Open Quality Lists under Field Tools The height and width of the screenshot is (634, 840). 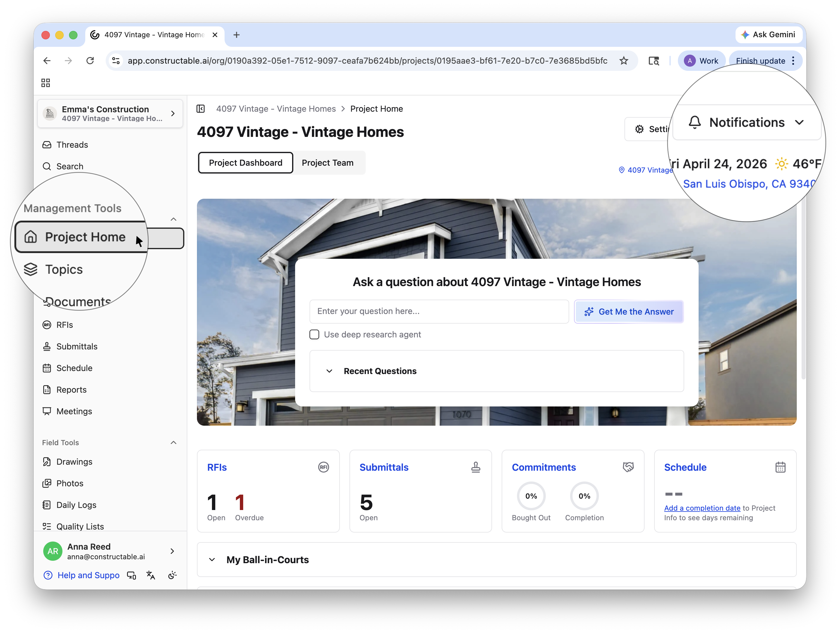tap(110, 527)
